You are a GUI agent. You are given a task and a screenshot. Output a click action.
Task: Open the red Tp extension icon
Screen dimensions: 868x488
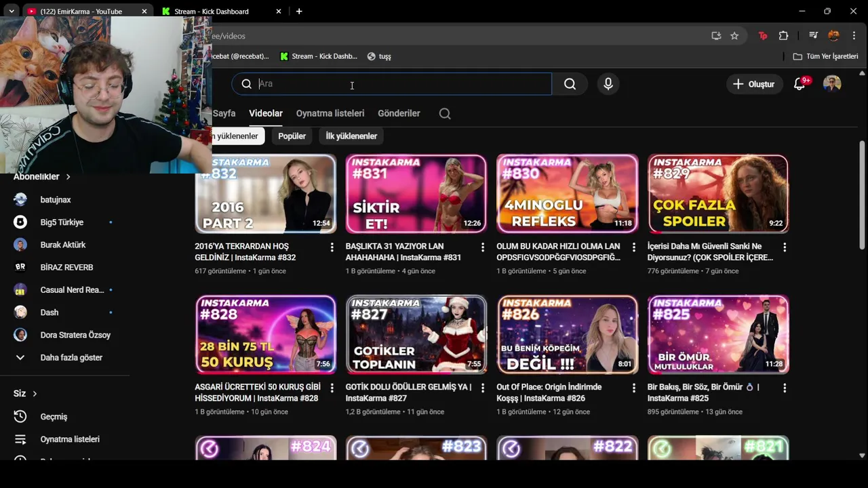[x=763, y=36]
